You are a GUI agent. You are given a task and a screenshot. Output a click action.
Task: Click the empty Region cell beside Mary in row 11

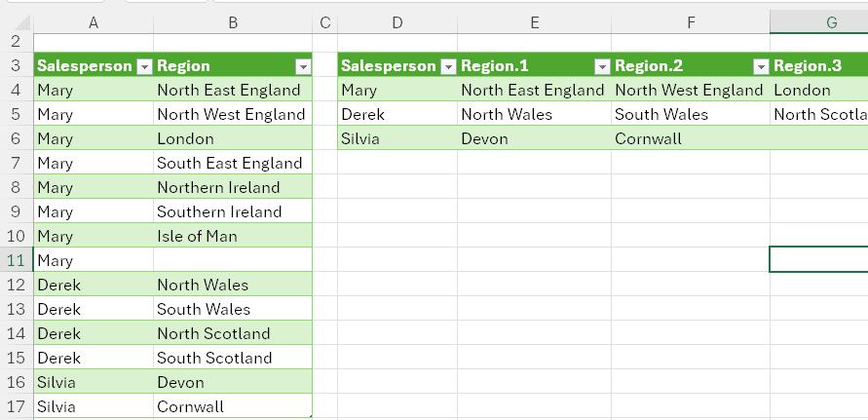point(233,260)
